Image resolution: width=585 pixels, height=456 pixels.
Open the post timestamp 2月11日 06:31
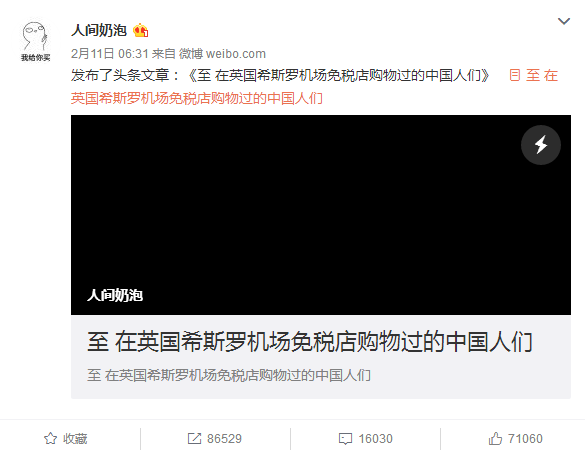click(x=110, y=54)
